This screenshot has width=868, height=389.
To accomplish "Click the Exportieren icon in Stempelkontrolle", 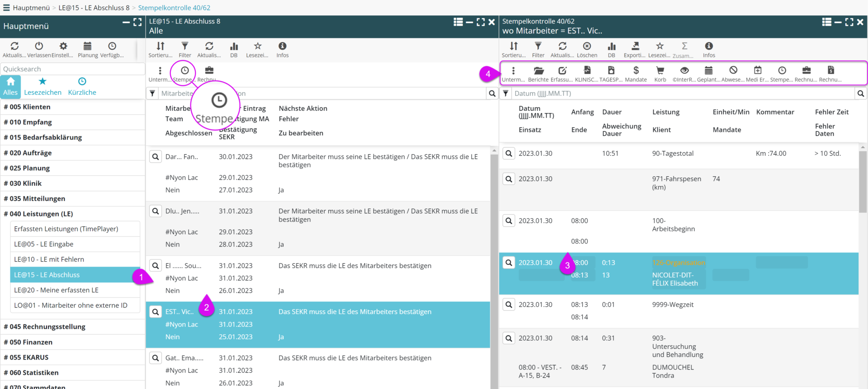I will point(635,49).
